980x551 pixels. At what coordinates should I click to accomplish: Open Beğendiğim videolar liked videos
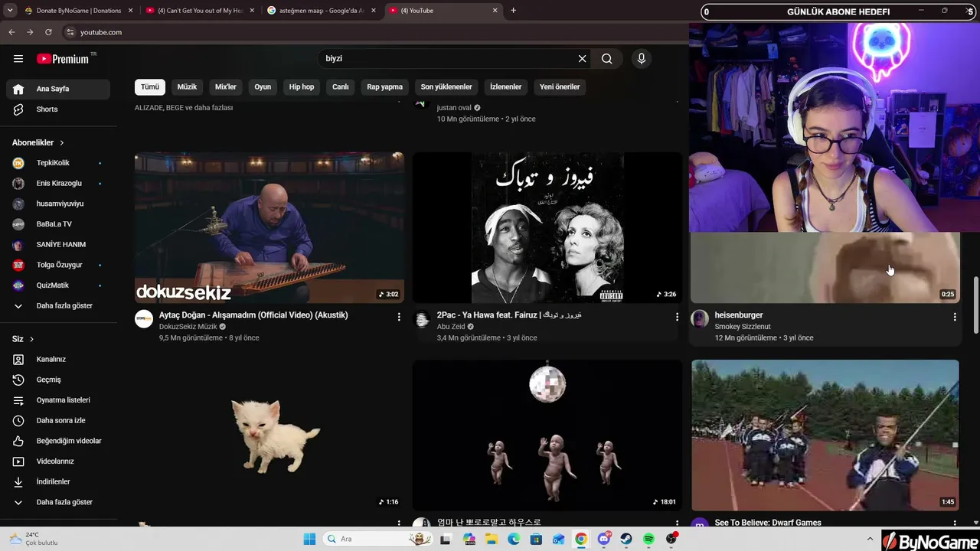click(x=58, y=441)
